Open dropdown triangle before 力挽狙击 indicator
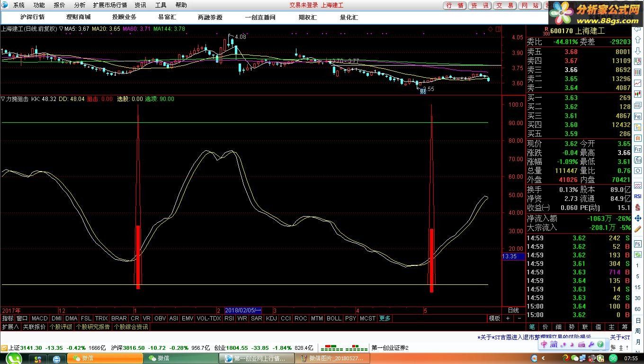 pyautogui.click(x=3, y=99)
